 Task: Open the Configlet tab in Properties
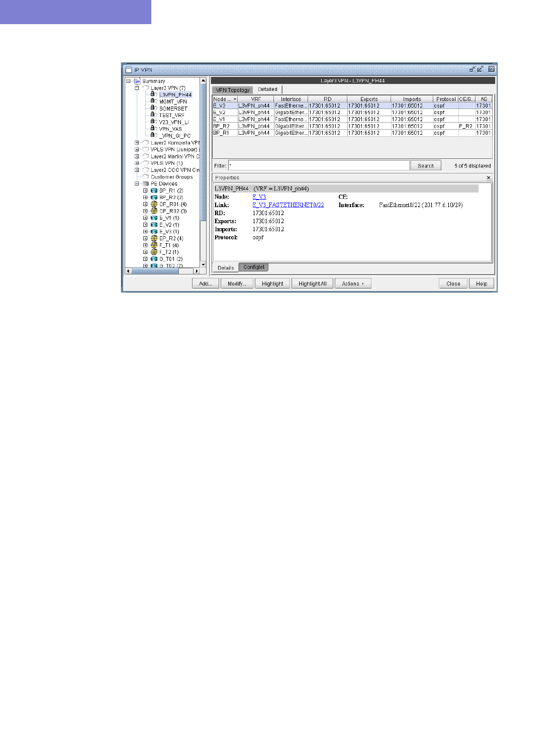tap(254, 267)
